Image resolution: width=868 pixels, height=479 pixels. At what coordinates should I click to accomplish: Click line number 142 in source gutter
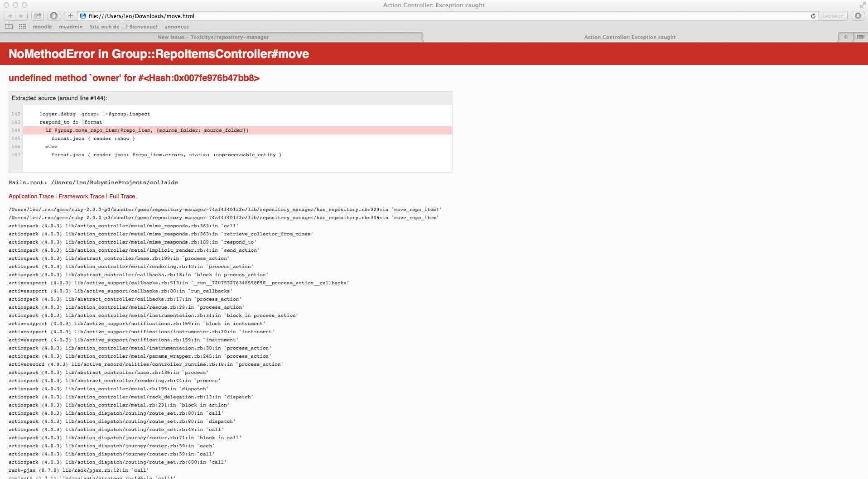point(16,114)
